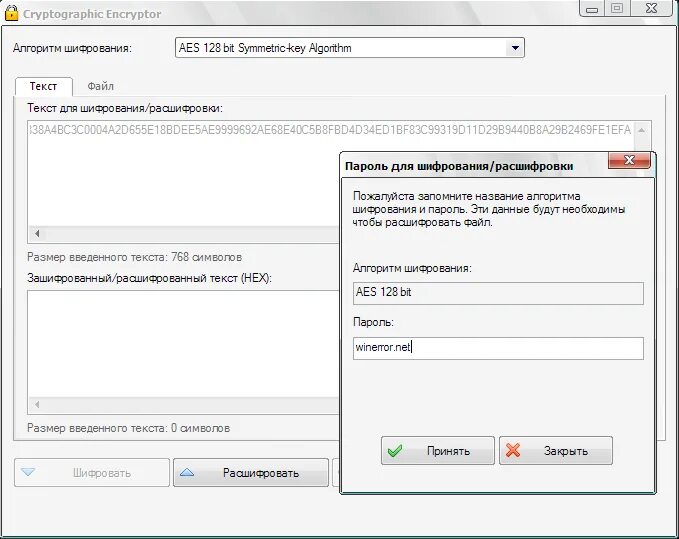Select the Текст tab

43,86
